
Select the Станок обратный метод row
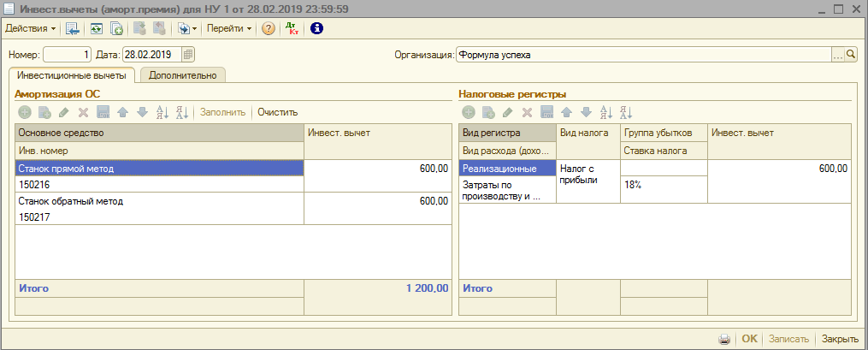159,201
